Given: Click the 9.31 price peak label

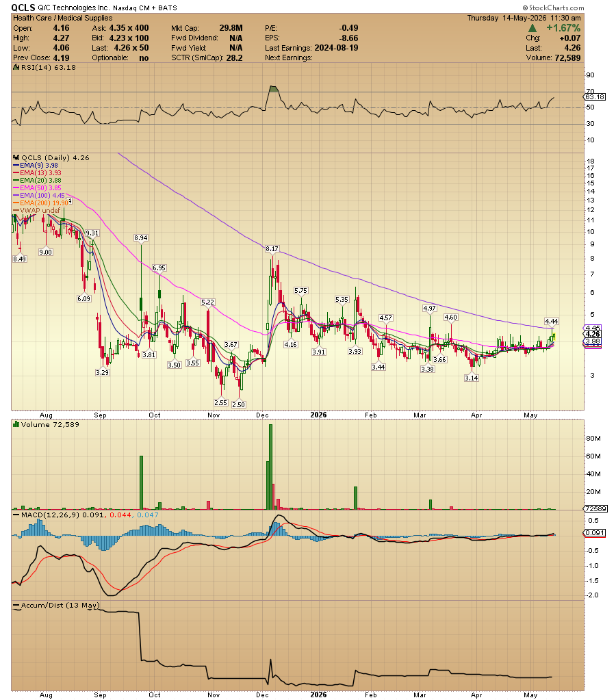Looking at the screenshot, I should (x=92, y=233).
